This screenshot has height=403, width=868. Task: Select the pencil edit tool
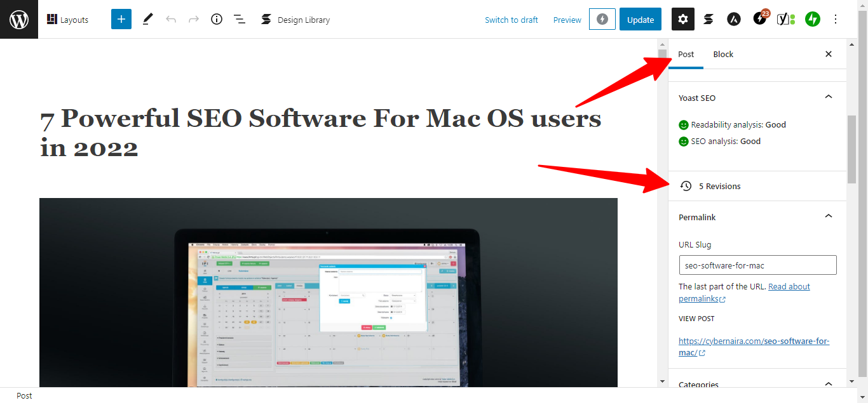click(x=147, y=19)
